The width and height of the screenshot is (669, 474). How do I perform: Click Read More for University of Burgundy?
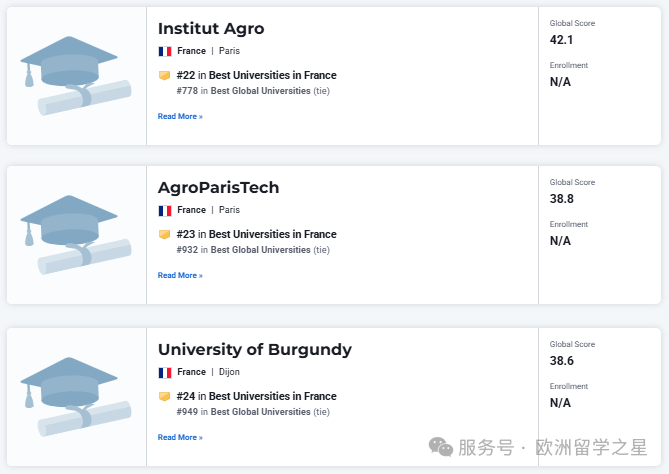180,437
